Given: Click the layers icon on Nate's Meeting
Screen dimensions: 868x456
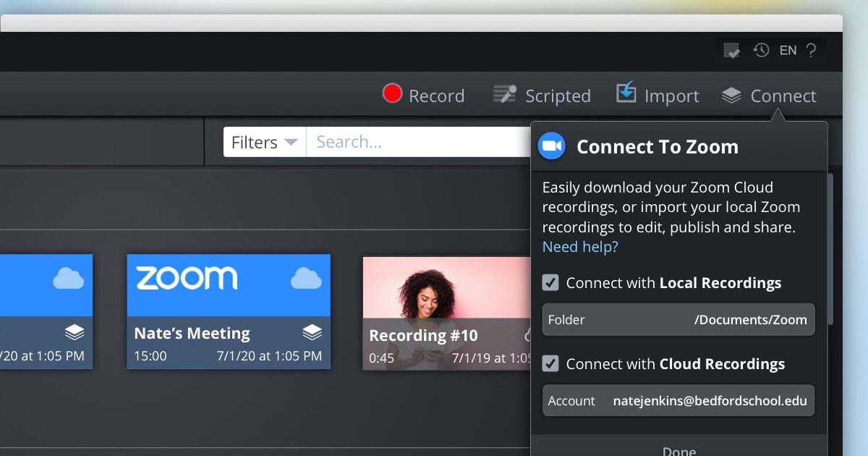Looking at the screenshot, I should (312, 332).
